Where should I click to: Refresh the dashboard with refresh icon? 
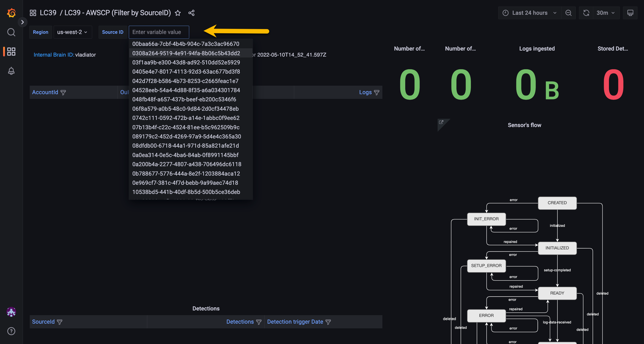(586, 13)
